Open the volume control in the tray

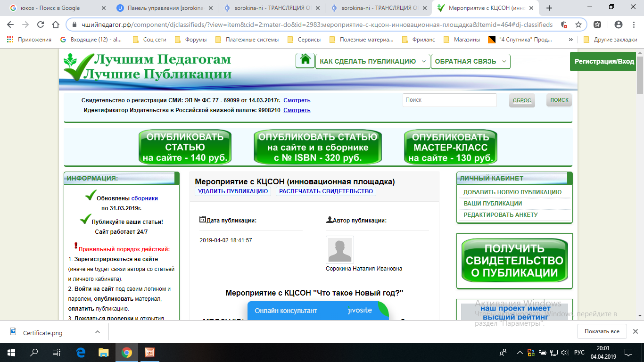click(x=565, y=352)
